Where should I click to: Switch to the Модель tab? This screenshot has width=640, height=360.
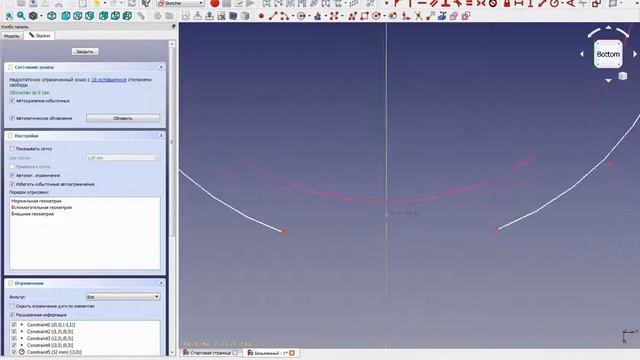[11, 36]
